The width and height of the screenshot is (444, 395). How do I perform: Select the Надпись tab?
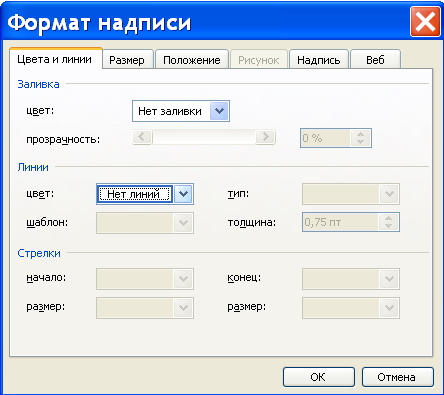pyautogui.click(x=319, y=60)
